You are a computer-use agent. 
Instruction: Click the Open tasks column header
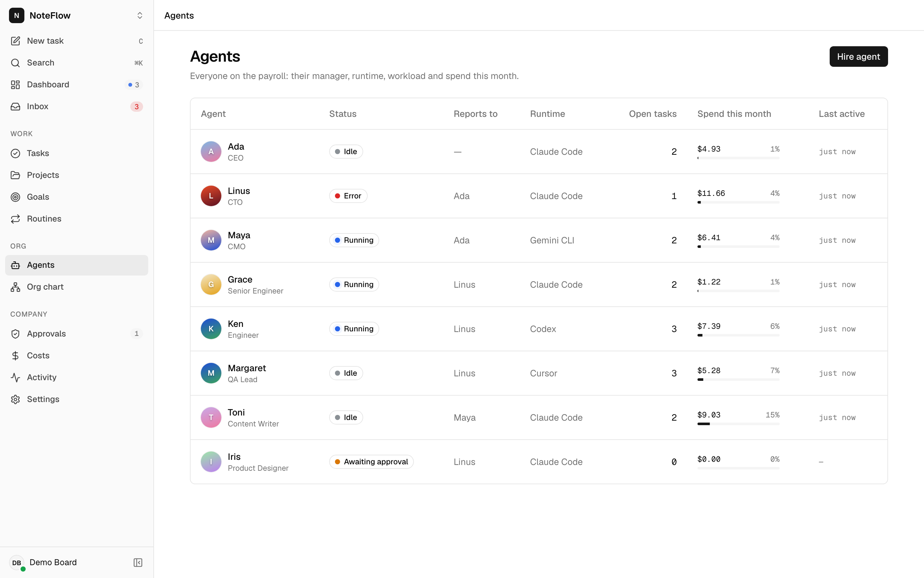[653, 114]
